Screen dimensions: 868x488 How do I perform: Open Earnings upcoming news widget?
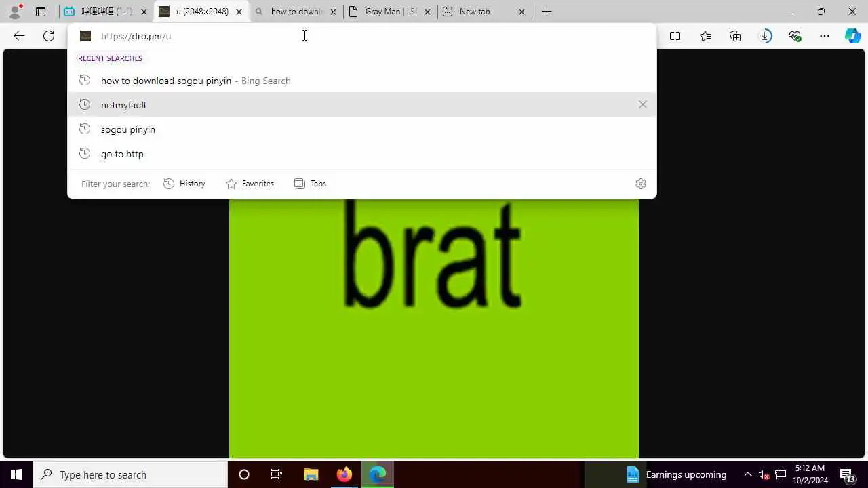[676, 474]
